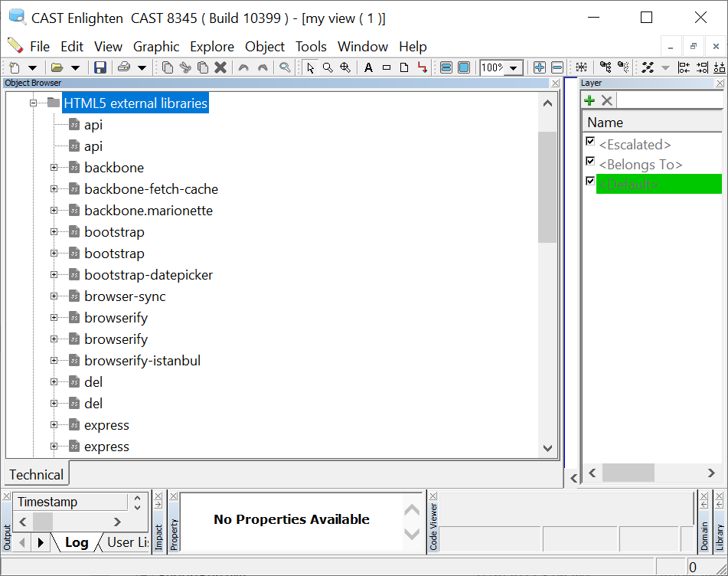Click the blue minus zoom-out icon
This screenshot has width=728, height=576.
[x=557, y=67]
